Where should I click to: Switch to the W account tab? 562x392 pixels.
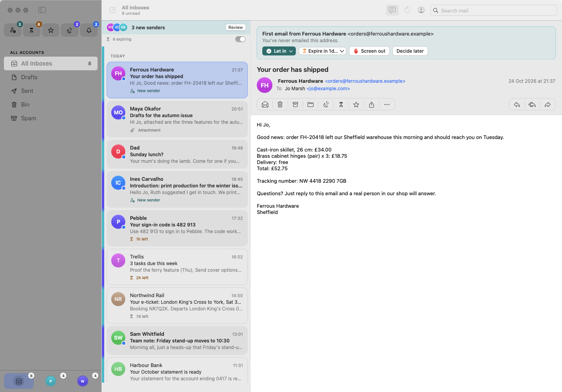point(83,381)
